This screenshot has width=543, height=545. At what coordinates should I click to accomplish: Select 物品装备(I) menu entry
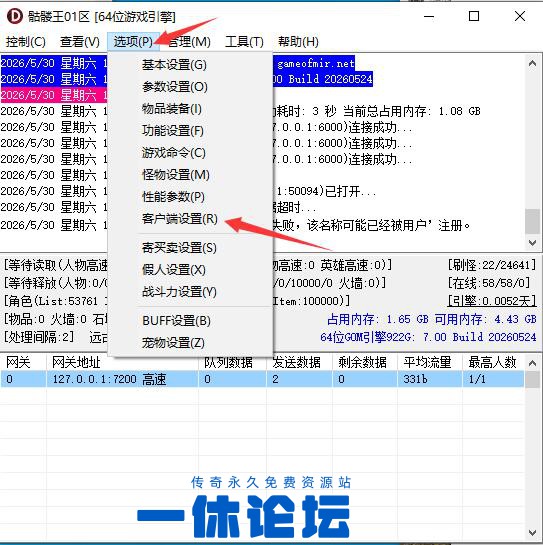[190, 109]
